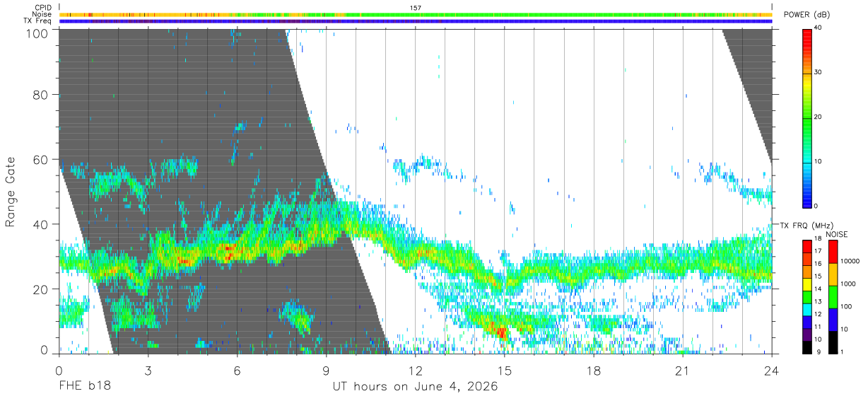Viewport: 868px width, 401px height.
Task: Click the '13' tick on TX FRQ colorbar
Action: (817, 301)
